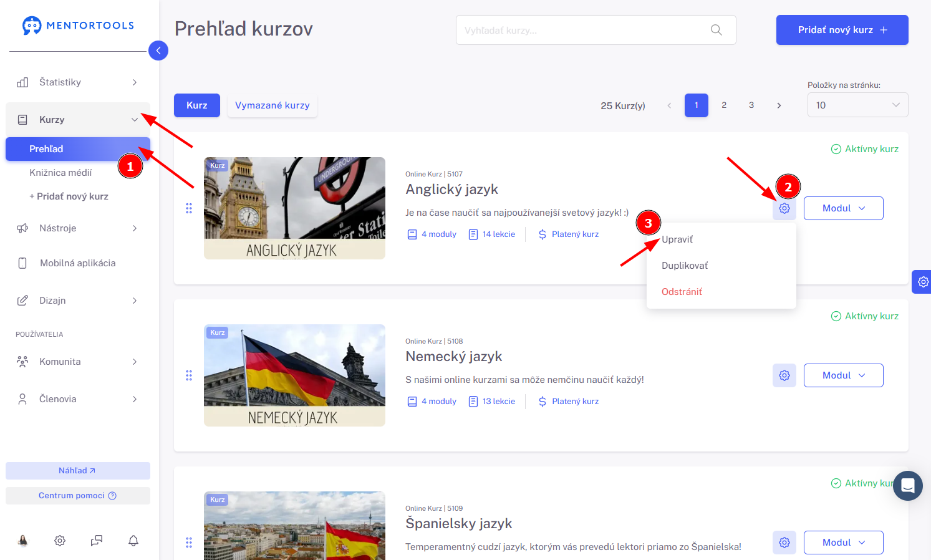Open the chat messages icon in sidebar footer

click(97, 541)
